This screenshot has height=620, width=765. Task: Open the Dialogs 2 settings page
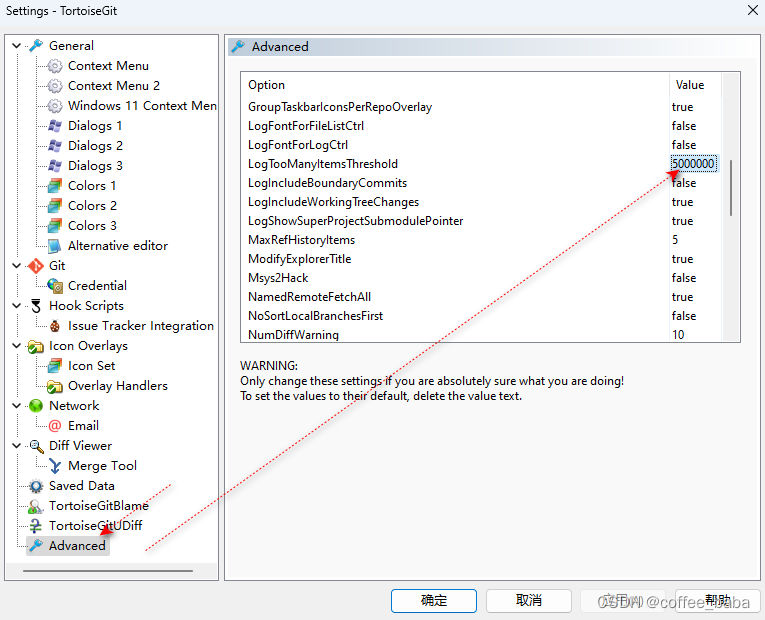[x=95, y=146]
